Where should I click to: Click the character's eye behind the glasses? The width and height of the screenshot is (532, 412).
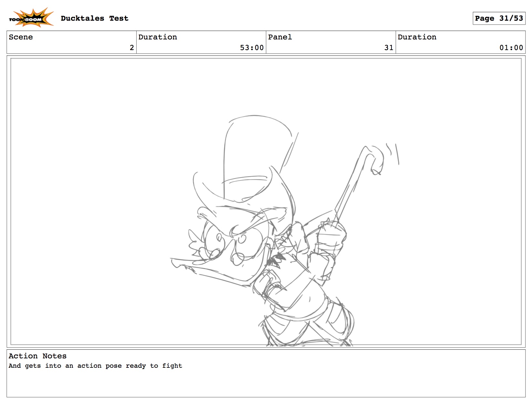coord(242,239)
